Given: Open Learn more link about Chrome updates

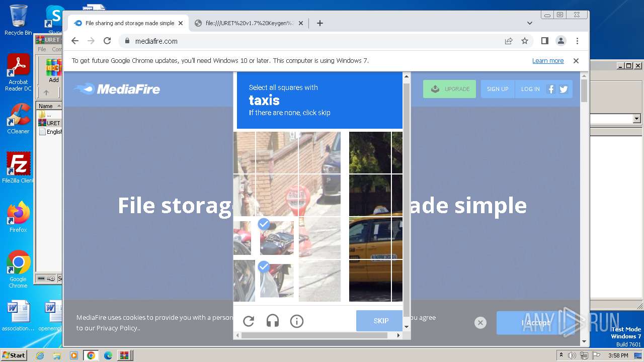Looking at the screenshot, I should point(548,61).
